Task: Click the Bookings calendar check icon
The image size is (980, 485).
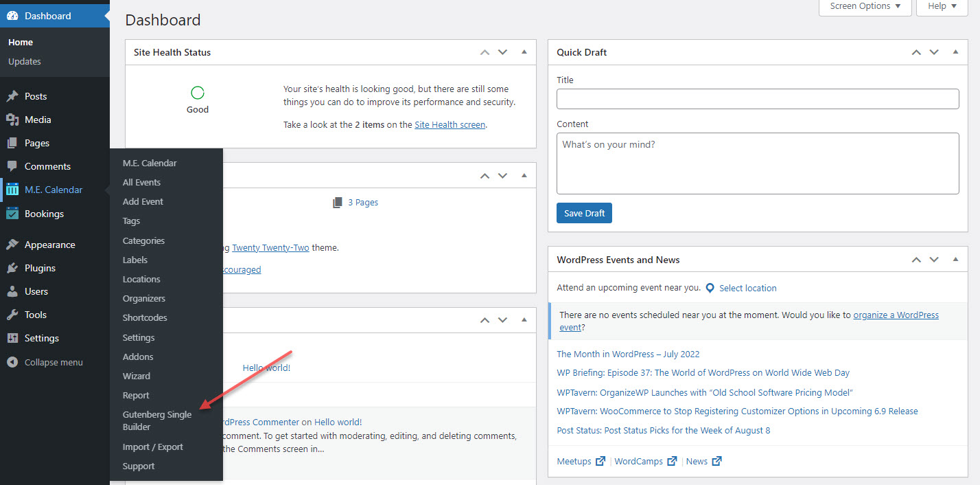Action: (x=12, y=214)
